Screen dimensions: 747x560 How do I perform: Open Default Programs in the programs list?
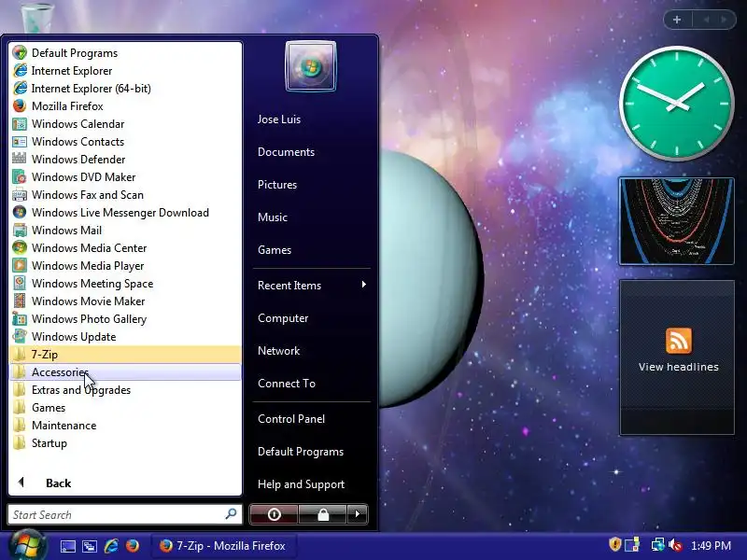pyautogui.click(x=125, y=53)
